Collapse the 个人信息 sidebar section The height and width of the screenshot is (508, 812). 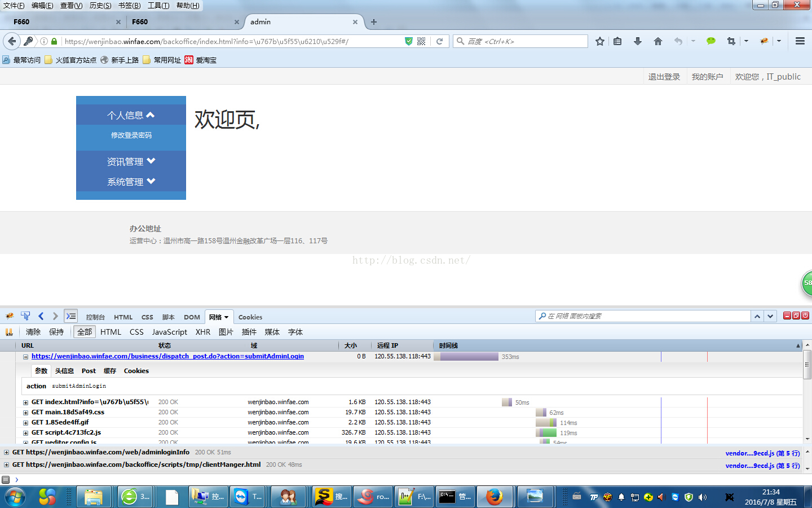(x=131, y=115)
